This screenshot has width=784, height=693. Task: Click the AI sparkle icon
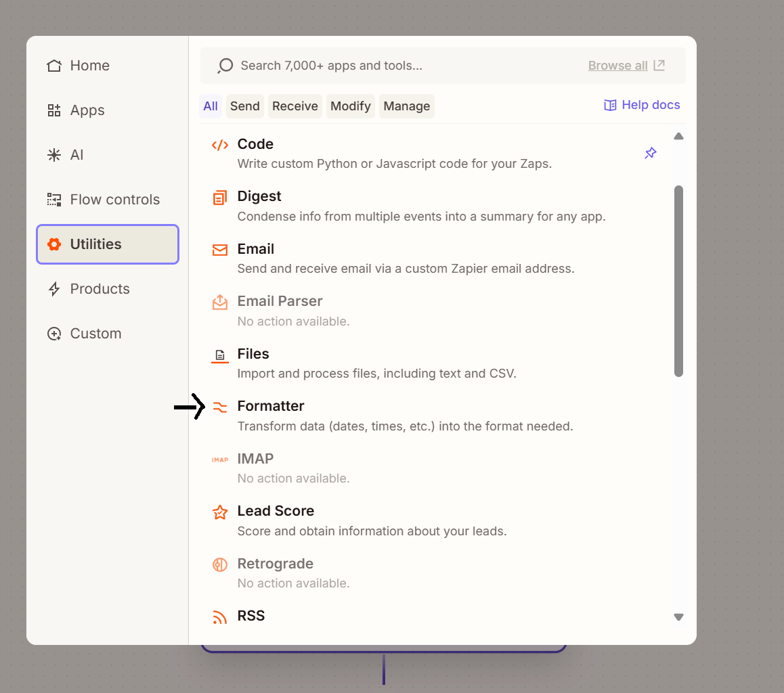tap(54, 155)
